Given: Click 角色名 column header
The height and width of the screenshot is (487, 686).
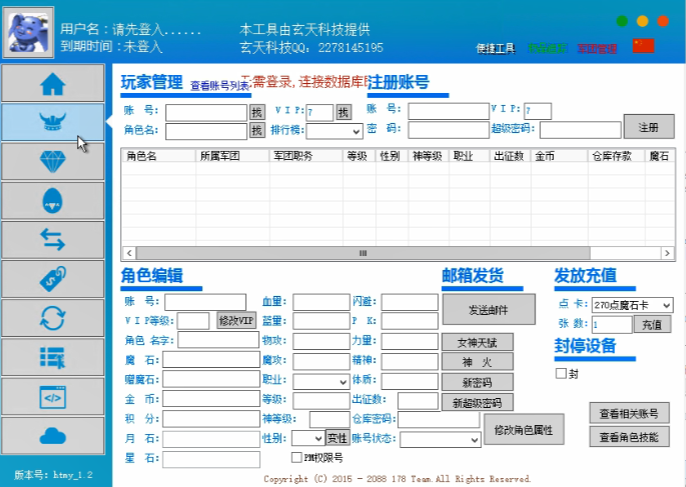Looking at the screenshot, I should 158,156.
